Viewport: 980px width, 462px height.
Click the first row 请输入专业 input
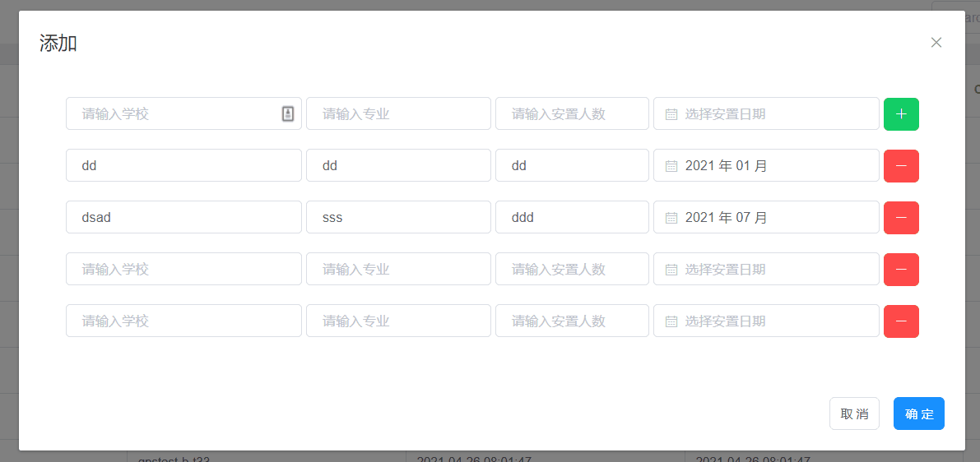coord(398,114)
